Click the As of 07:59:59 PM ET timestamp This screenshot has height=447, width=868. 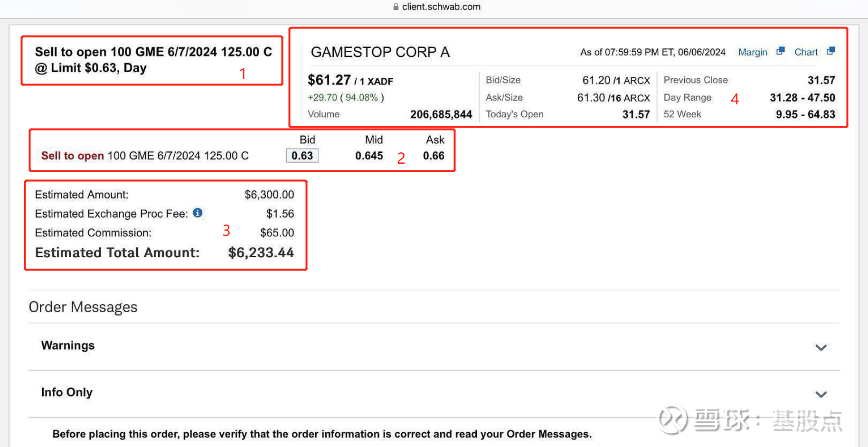coord(653,52)
